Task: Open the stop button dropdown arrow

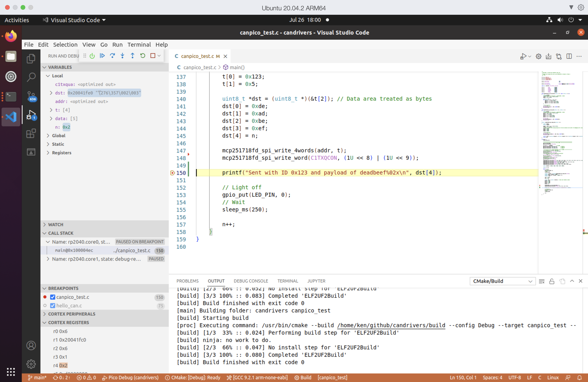Action: tap(159, 56)
